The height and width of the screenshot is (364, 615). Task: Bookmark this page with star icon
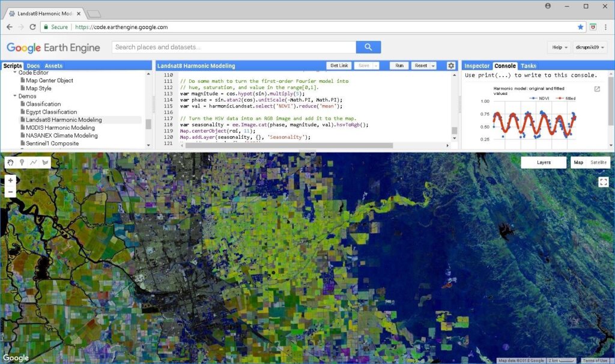581,27
